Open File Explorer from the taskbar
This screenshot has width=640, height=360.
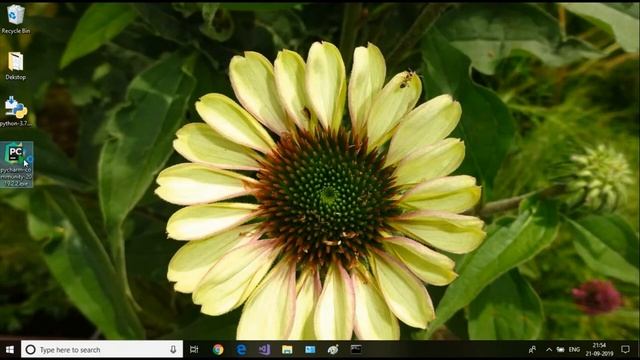pyautogui.click(x=287, y=349)
